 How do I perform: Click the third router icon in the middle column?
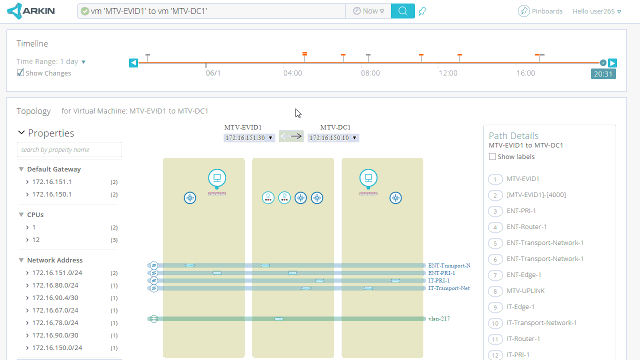[301, 198]
